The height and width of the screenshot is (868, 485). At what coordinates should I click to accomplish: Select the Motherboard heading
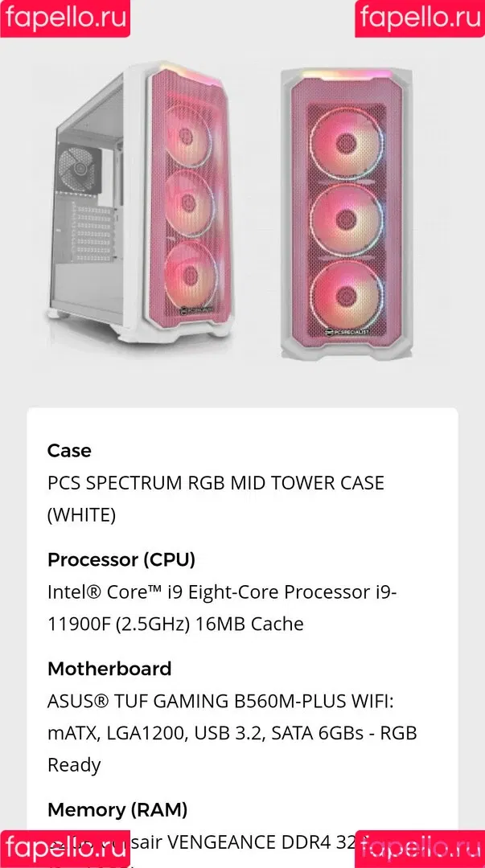click(109, 669)
